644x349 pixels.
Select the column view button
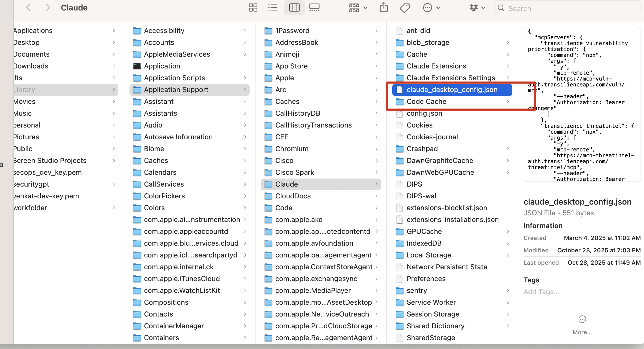click(x=294, y=8)
